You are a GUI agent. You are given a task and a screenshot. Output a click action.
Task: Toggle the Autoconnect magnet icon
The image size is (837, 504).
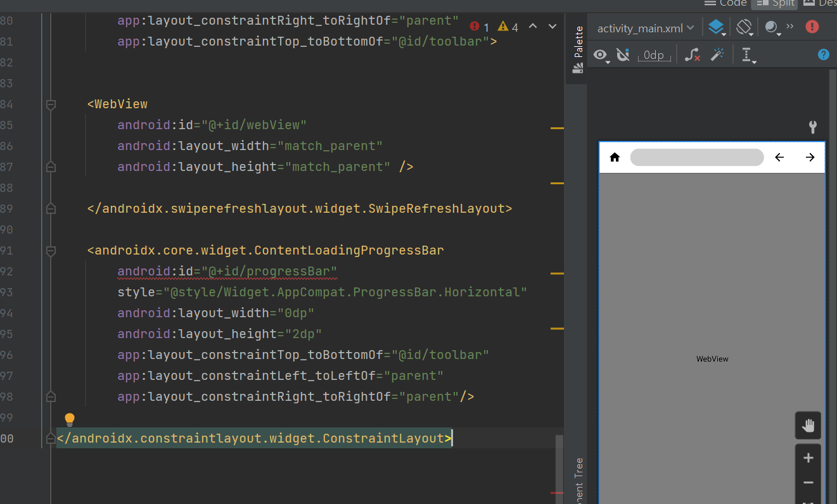[x=623, y=56]
